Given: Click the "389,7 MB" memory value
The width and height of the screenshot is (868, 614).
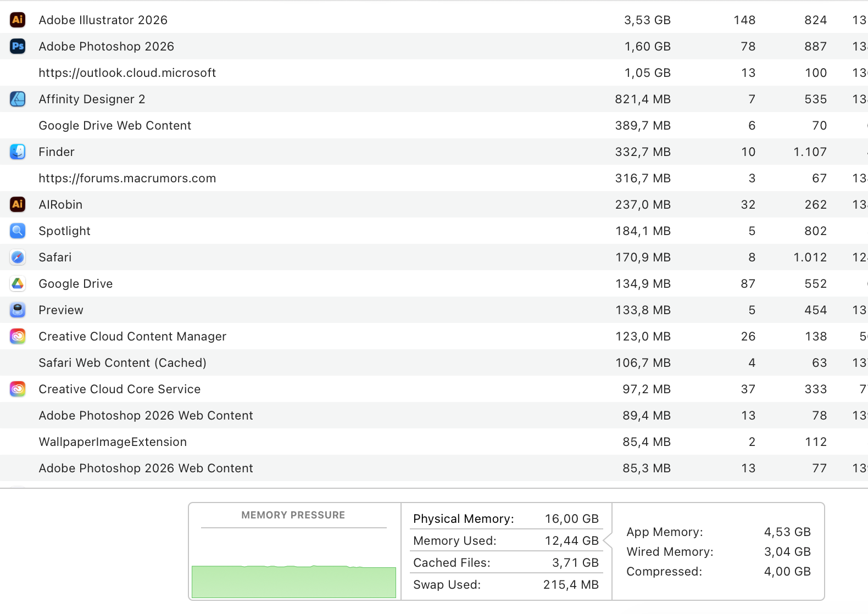Looking at the screenshot, I should point(643,125).
